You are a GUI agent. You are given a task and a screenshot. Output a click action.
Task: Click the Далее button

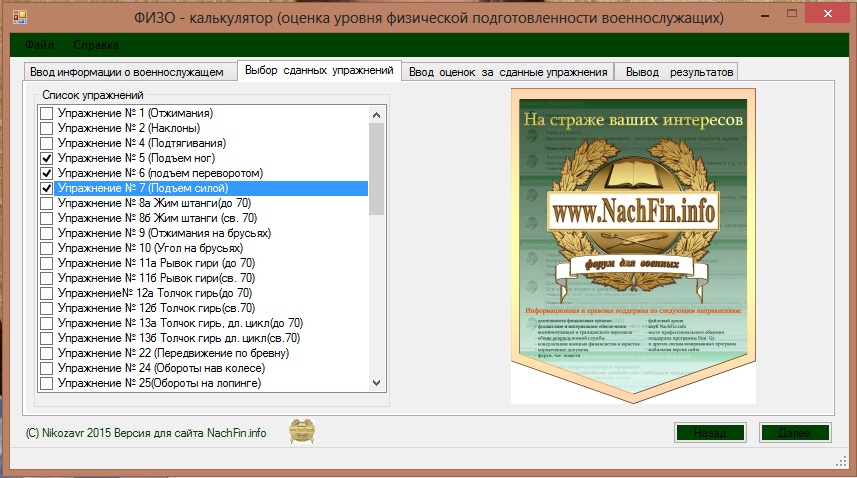point(795,433)
